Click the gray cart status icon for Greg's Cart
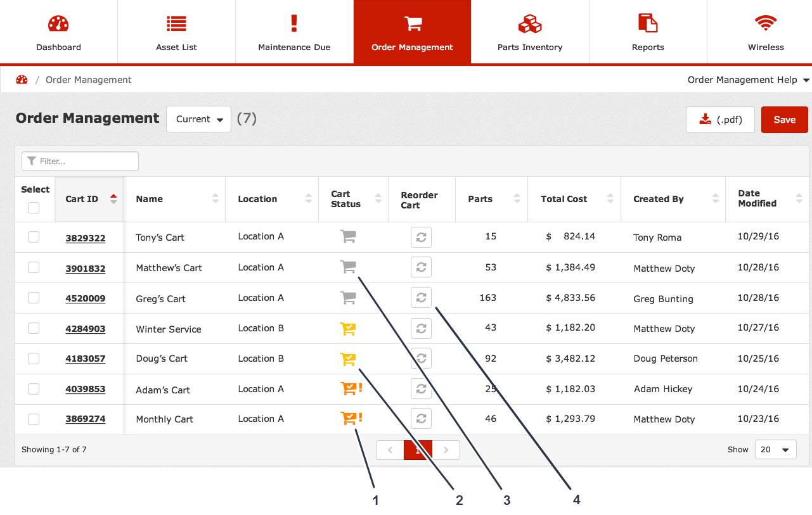This screenshot has width=812, height=515. point(348,298)
